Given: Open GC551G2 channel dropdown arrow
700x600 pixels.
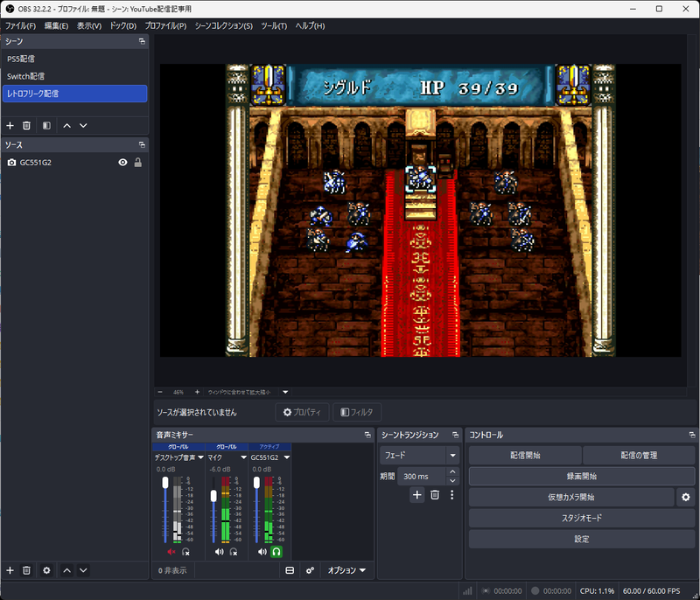Looking at the screenshot, I should (287, 457).
